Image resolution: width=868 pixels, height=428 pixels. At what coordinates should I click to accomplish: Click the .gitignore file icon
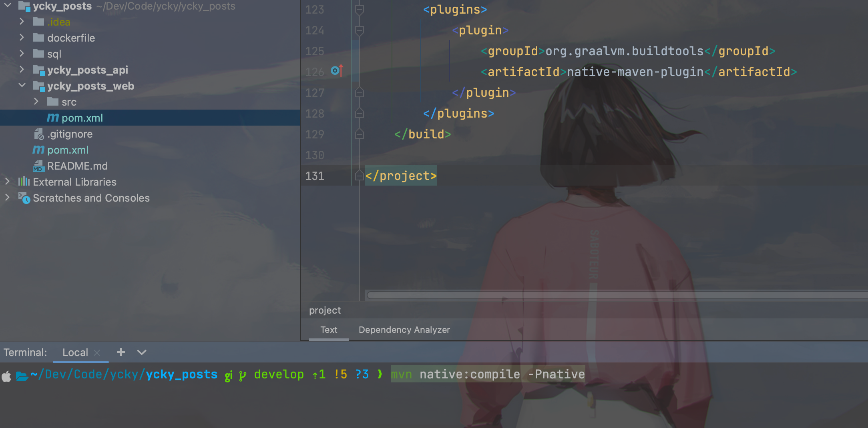click(x=38, y=134)
